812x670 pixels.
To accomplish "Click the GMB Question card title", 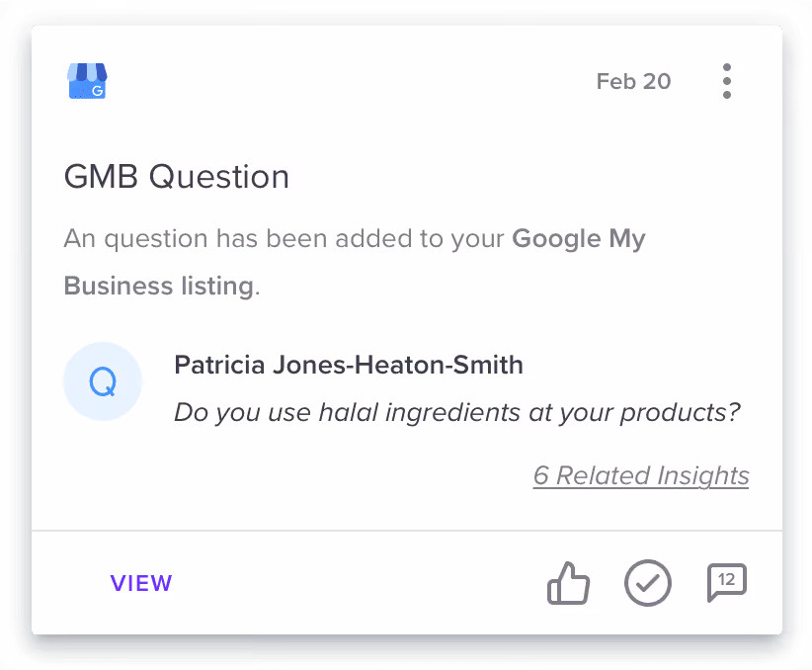I will (x=177, y=177).
